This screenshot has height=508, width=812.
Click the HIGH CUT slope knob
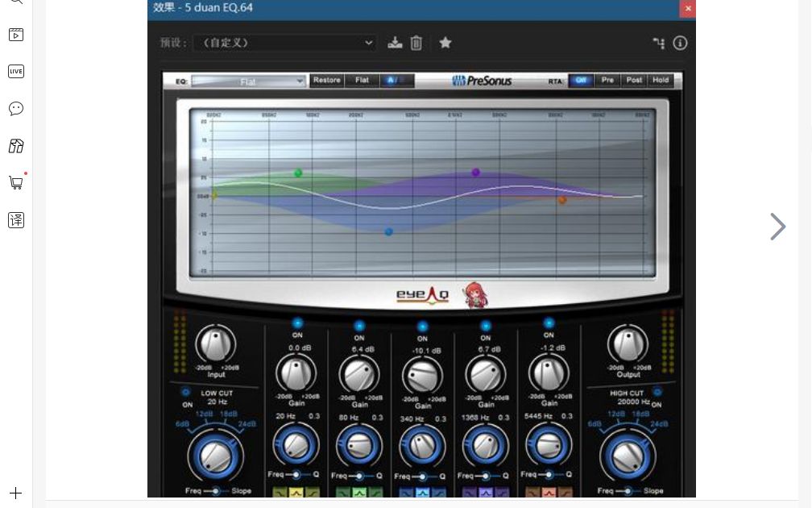(x=627, y=456)
